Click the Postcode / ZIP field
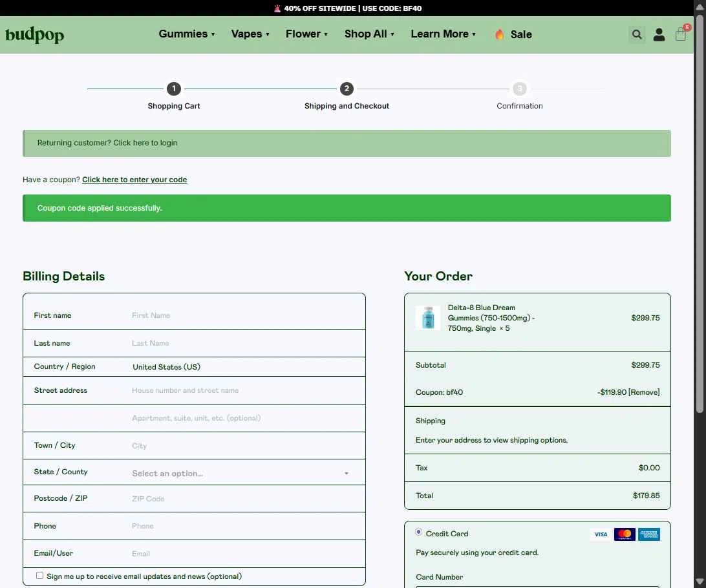 coord(243,498)
